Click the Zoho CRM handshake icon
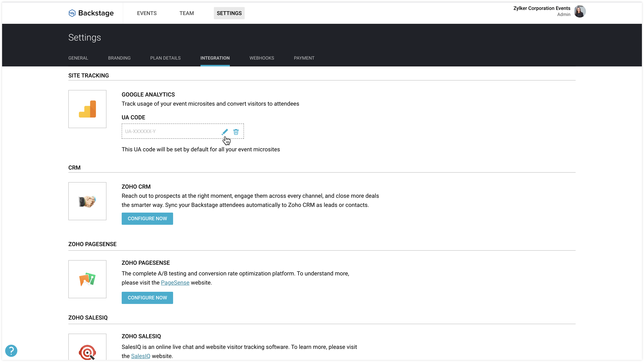This screenshot has width=644, height=362. [87, 201]
